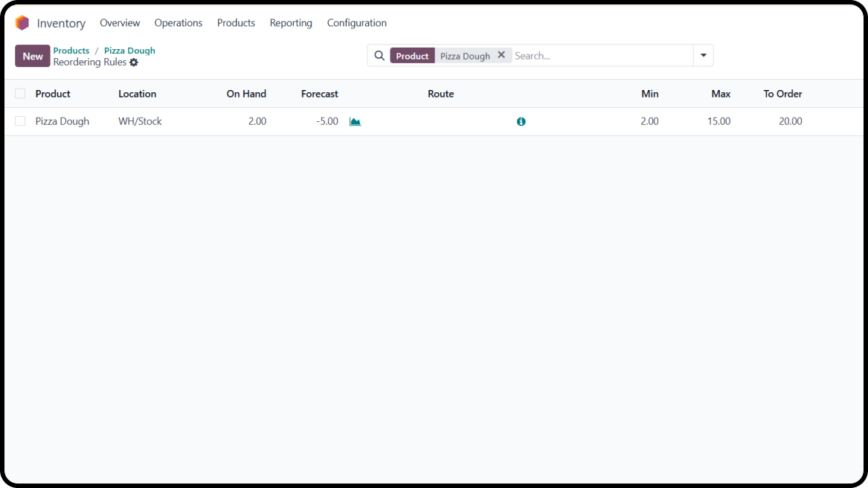Expand the Configuration menu
Screen dimensions: 868x488
point(356,23)
